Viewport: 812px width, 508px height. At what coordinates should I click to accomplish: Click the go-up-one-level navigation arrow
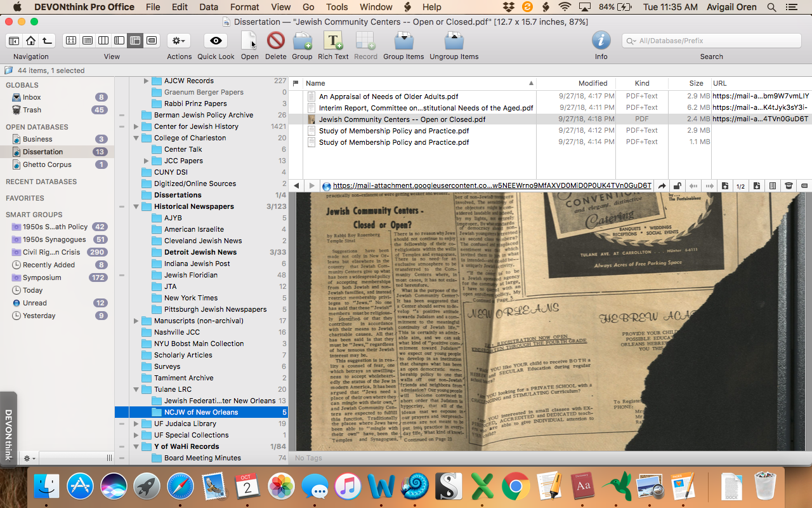click(48, 41)
